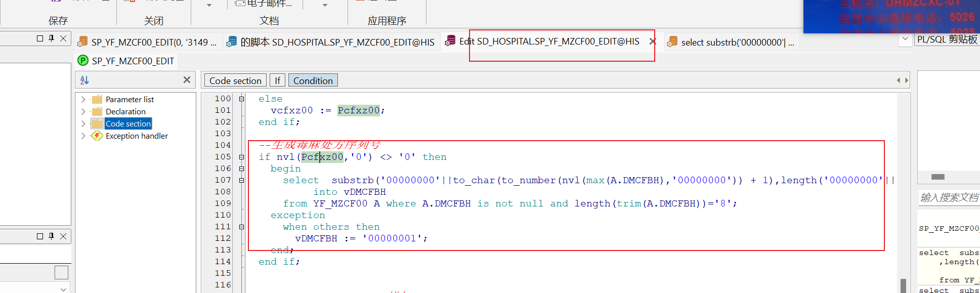Navigate breadcrumb bar right with arrow

coord(906,80)
